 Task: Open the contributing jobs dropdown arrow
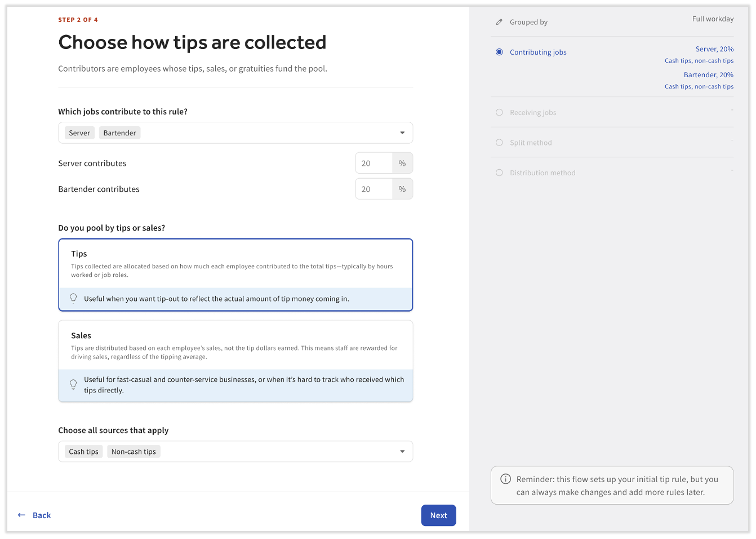402,133
